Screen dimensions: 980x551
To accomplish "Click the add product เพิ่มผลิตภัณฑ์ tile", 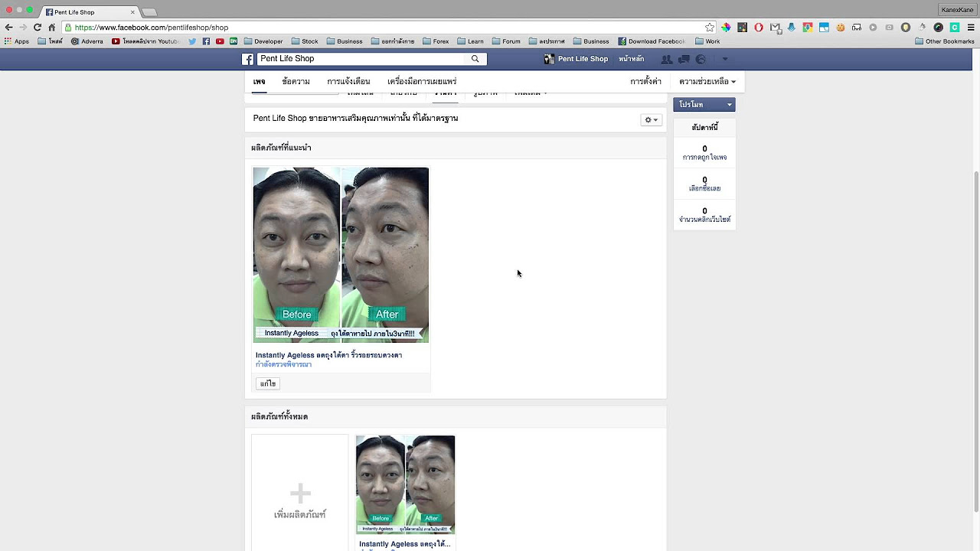I will click(300, 494).
